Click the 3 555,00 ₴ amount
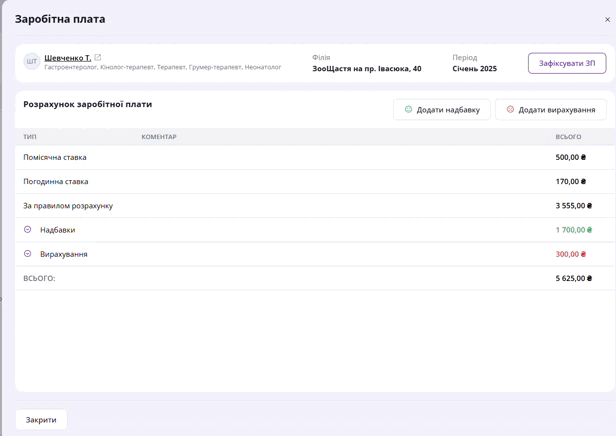 tap(574, 206)
